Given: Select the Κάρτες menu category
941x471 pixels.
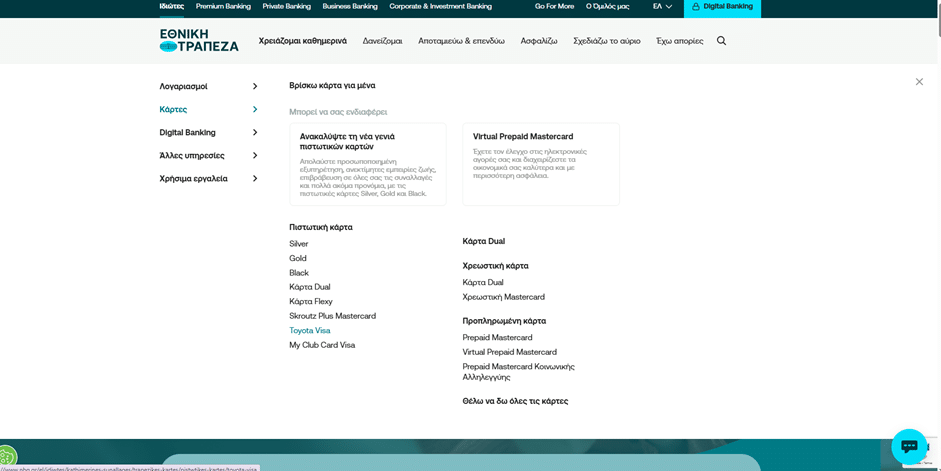Looking at the screenshot, I should 173,109.
